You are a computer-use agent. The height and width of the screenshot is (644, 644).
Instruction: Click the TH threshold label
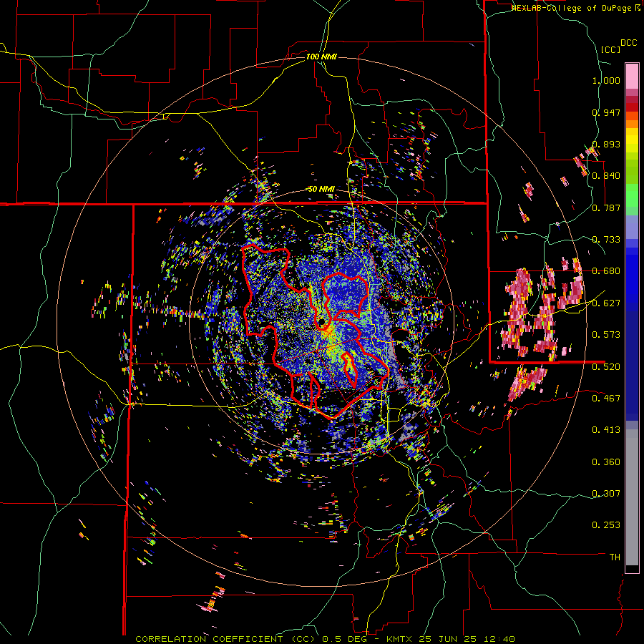tap(615, 557)
